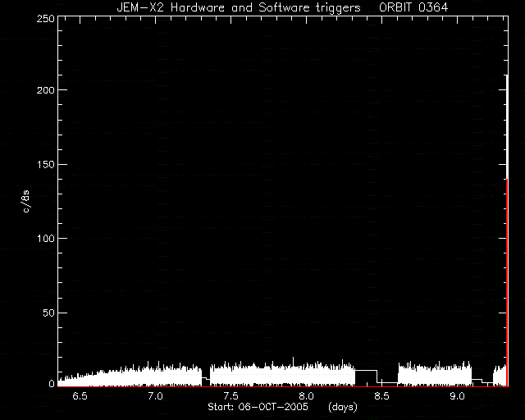Click the '(days)' unit label
525x420 pixels.
343,407
